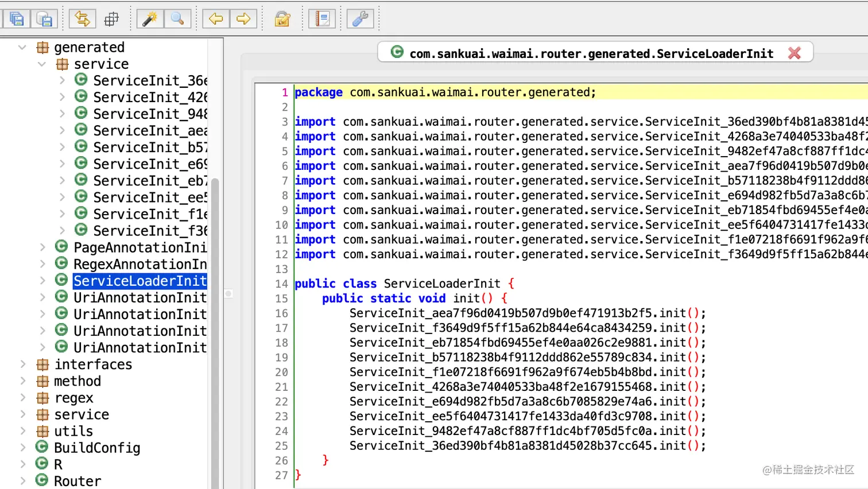The image size is (868, 489).
Task: Collapse the service package node
Action: [x=42, y=64]
